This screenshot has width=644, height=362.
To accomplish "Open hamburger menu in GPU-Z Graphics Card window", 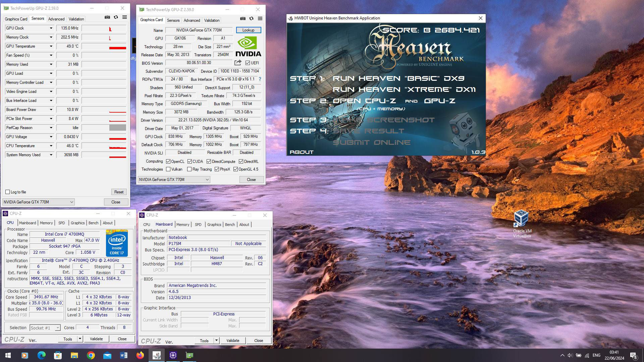I will 260,19.
